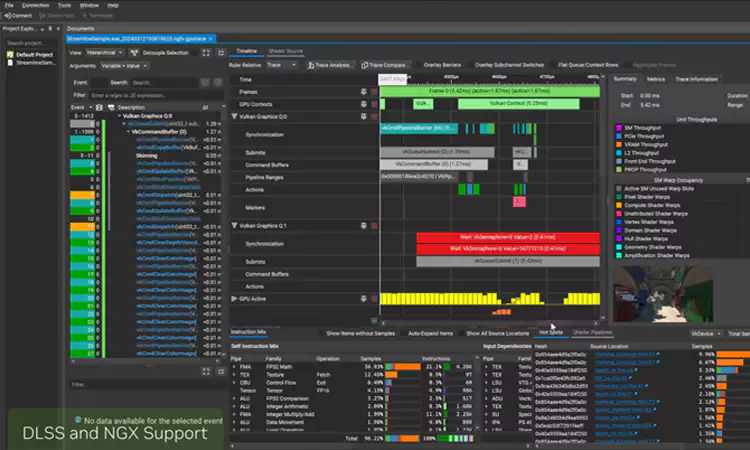The height and width of the screenshot is (450, 750).
Task: Open the File menu
Action: point(9,5)
